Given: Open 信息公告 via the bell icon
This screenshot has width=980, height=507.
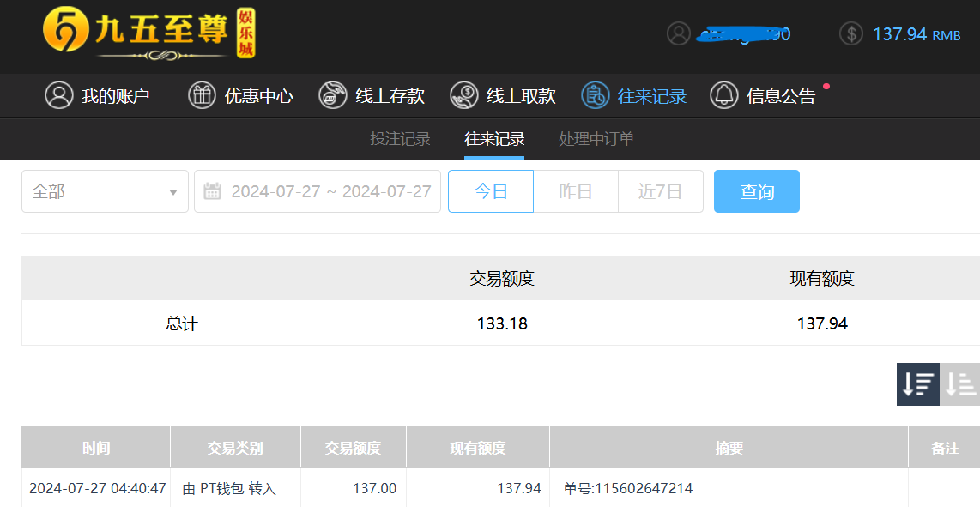Looking at the screenshot, I should point(724,95).
